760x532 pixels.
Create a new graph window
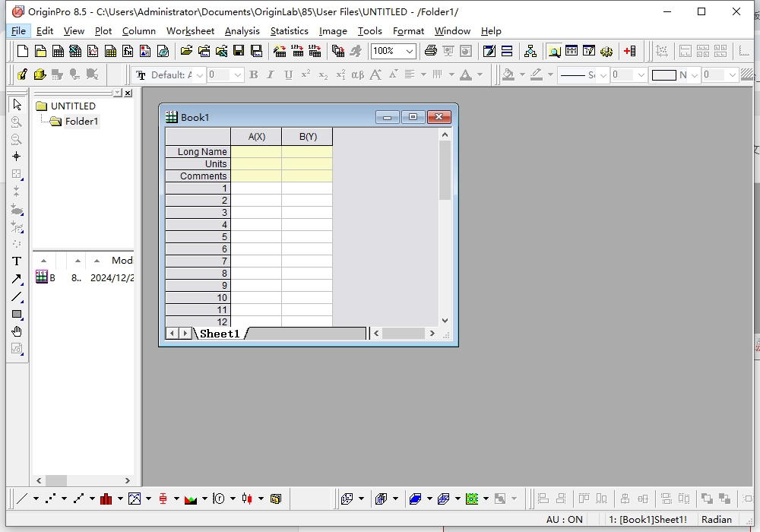[93, 51]
